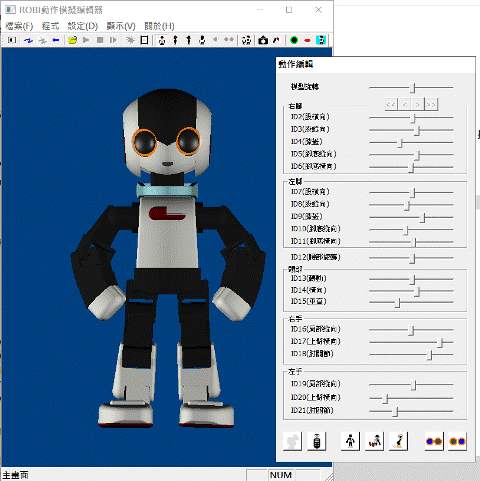Click the < single-left step button

click(x=404, y=105)
